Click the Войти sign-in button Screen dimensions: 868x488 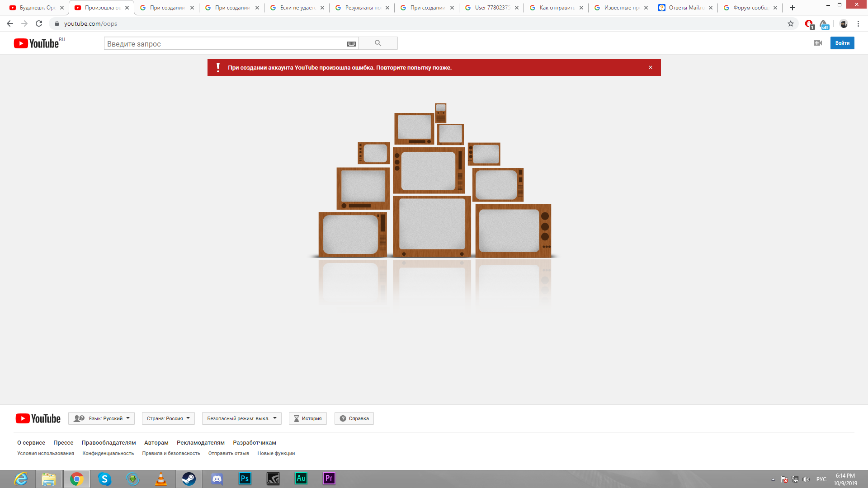[842, 43]
